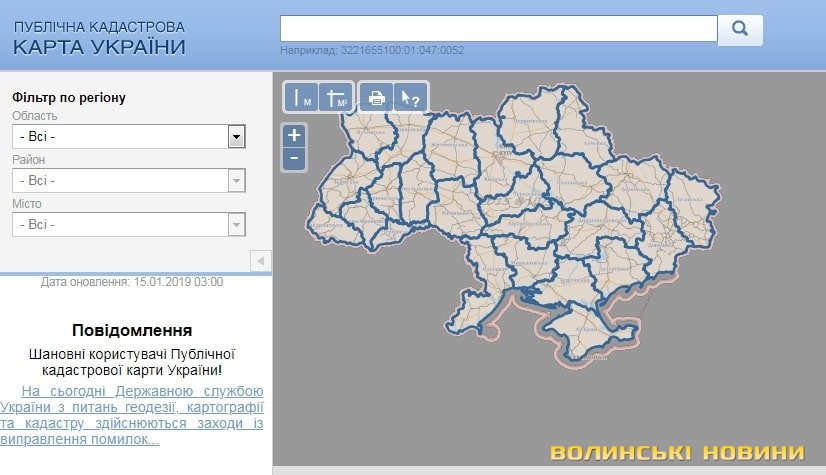826x475 pixels.
Task: Activate the identify info cursor tool
Action: [x=410, y=97]
